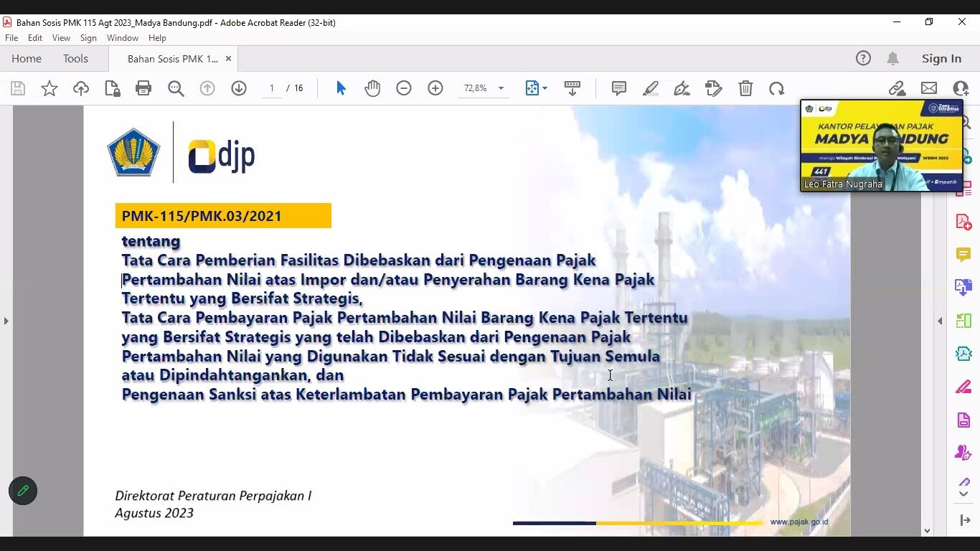Rotate the page view icon
This screenshot has width=980, height=551.
[776, 88]
